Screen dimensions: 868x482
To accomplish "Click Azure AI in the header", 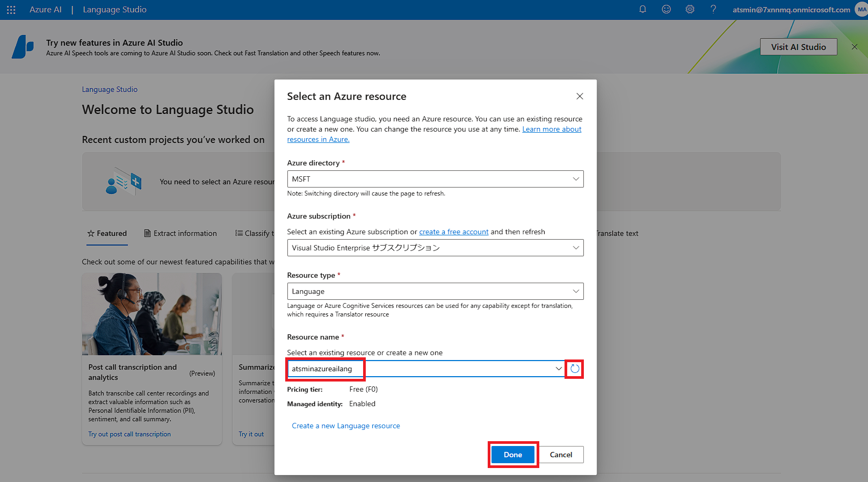I will click(46, 10).
